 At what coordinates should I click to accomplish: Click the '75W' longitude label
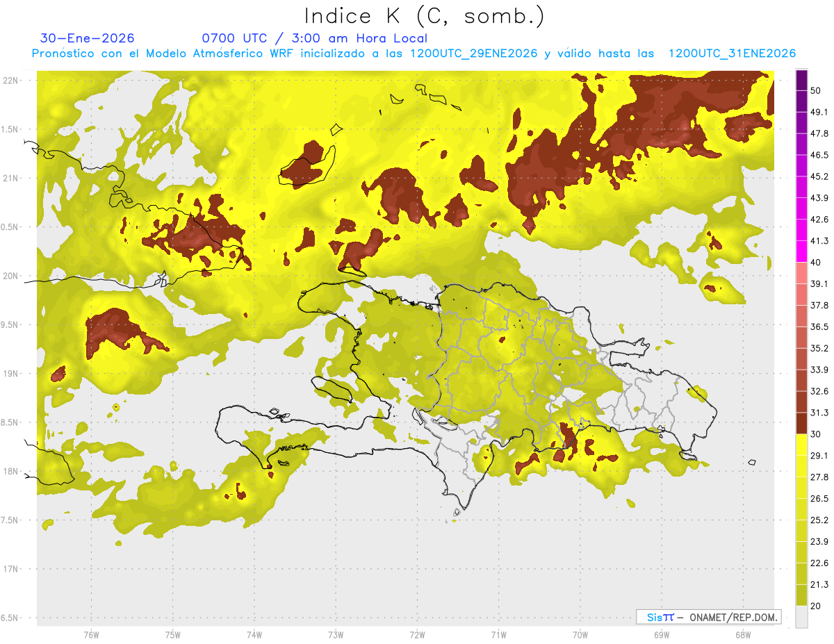point(172,635)
